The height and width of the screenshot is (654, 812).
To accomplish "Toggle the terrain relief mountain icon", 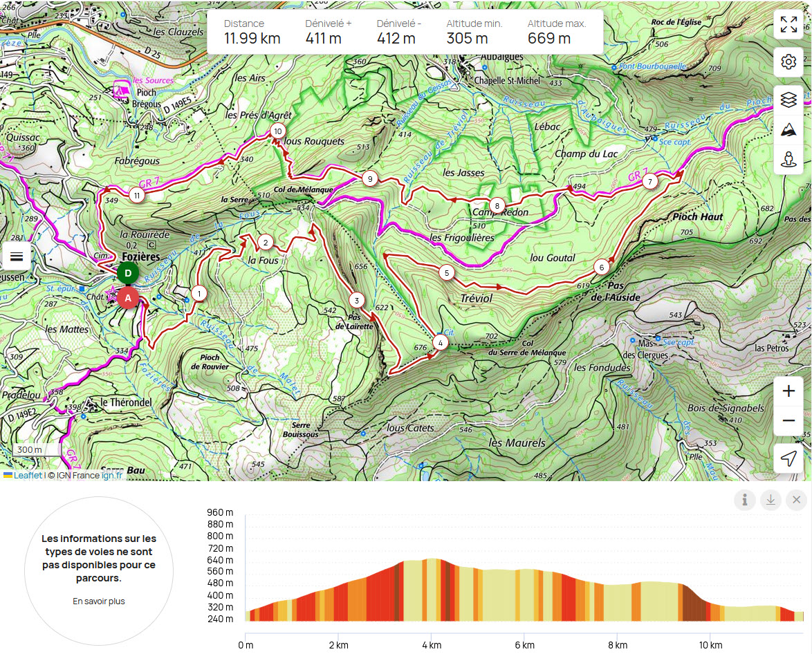I will [788, 130].
